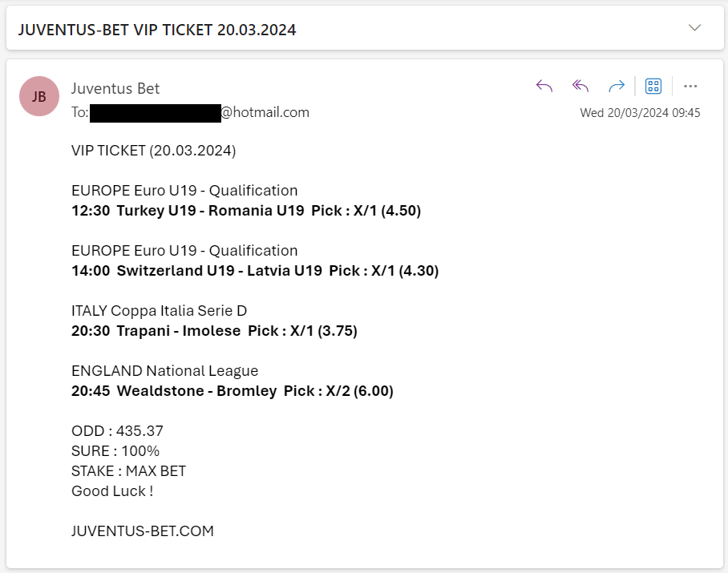This screenshot has height=573, width=728.
Task: Click the JB sender avatar
Action: point(39,96)
